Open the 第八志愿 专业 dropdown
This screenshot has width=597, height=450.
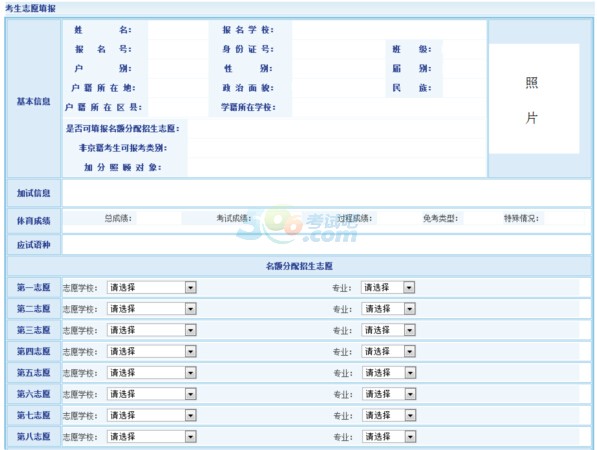[x=388, y=437]
